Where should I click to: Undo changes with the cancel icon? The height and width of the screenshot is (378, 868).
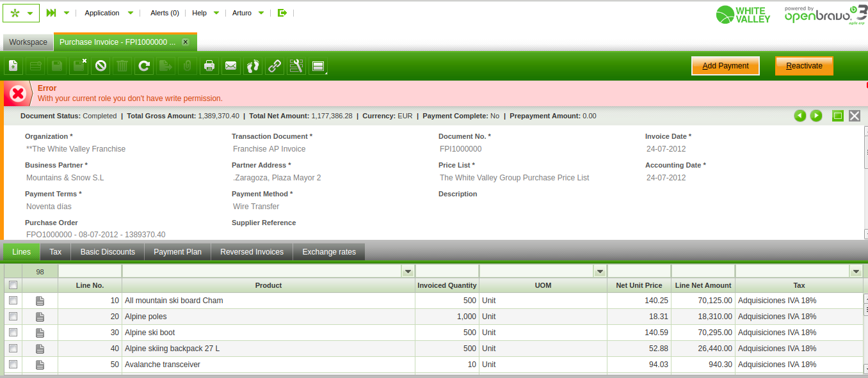point(100,66)
